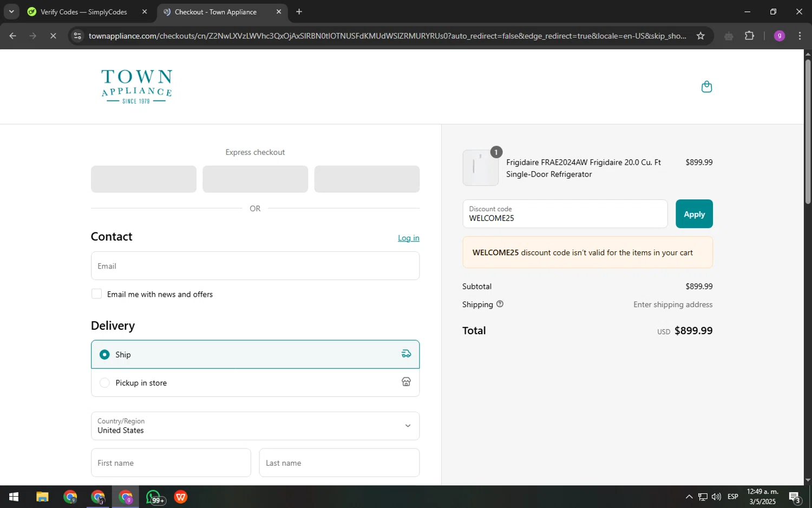Close the Verify Codes SimplyCodes tab
Screen dimensions: 812x508
144,11
